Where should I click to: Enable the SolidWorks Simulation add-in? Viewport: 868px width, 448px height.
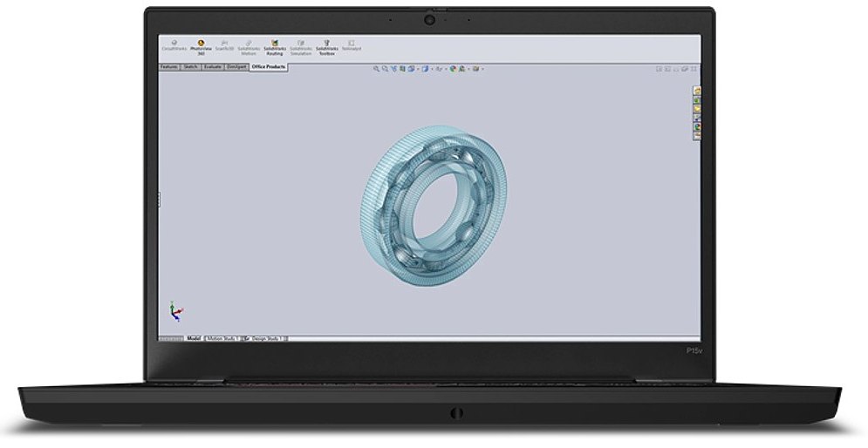[301, 47]
